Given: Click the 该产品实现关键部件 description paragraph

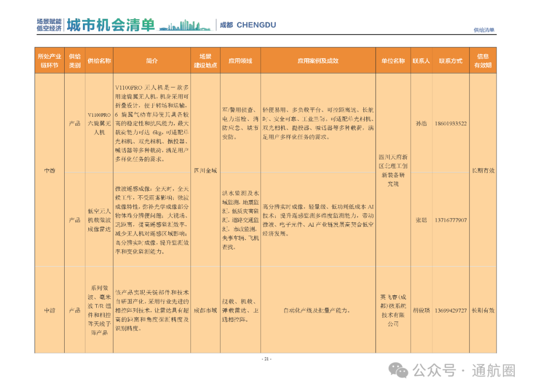Looking at the screenshot, I should [x=152, y=310].
